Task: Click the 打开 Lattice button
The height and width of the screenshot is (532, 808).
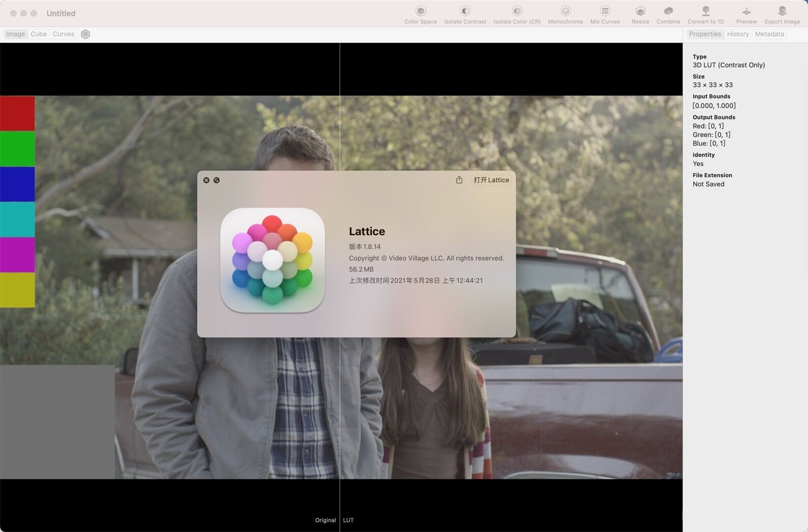Action: point(491,180)
